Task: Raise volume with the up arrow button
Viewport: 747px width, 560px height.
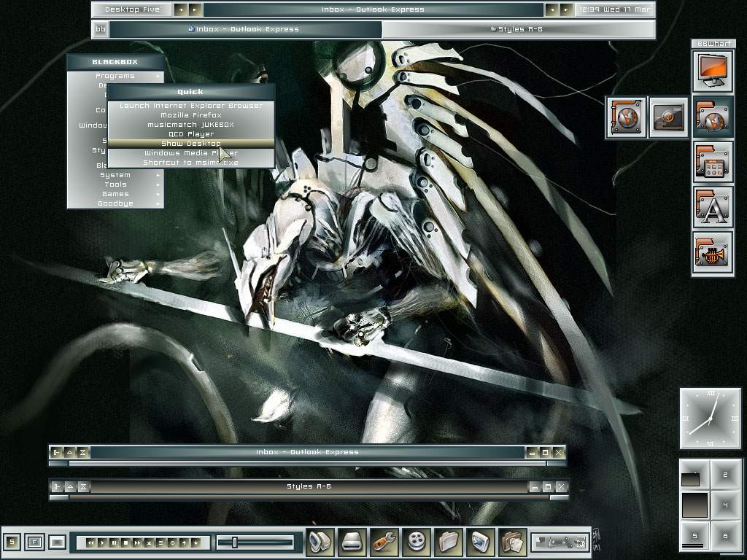Action: point(184,542)
